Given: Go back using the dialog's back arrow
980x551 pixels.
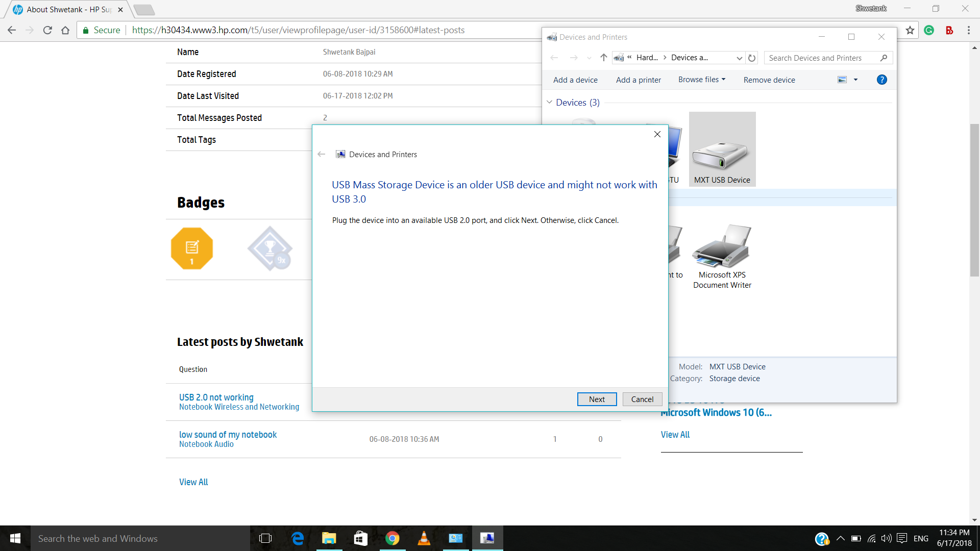Looking at the screenshot, I should click(321, 154).
